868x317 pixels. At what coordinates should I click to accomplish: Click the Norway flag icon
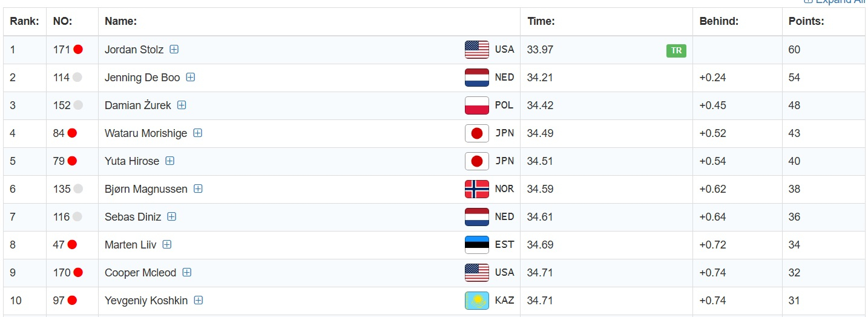(476, 189)
